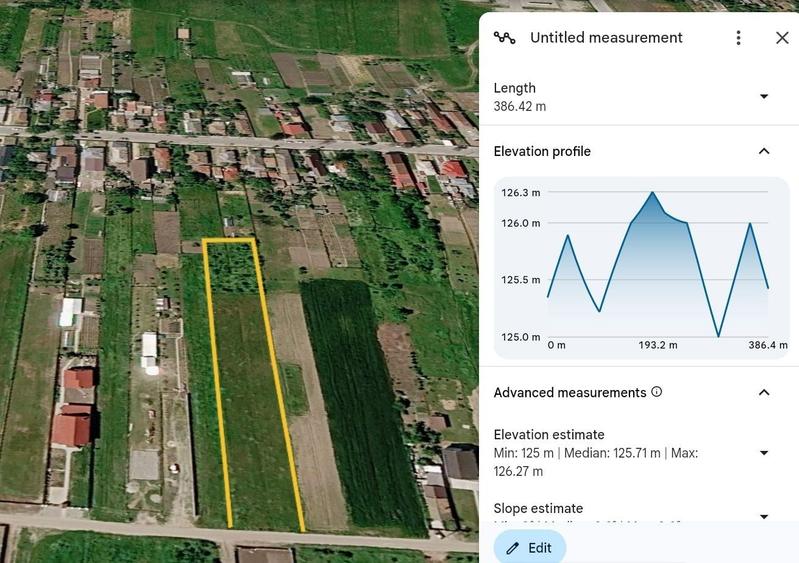The width and height of the screenshot is (799, 563).
Task: Open the Elevation estimate dropdown arrow
Action: [x=764, y=453]
